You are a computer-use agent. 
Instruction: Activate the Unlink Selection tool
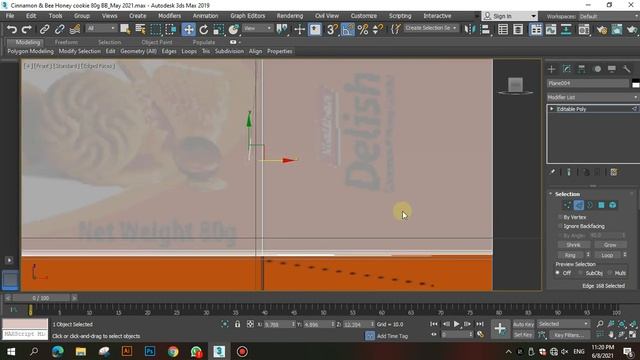(x=59, y=29)
